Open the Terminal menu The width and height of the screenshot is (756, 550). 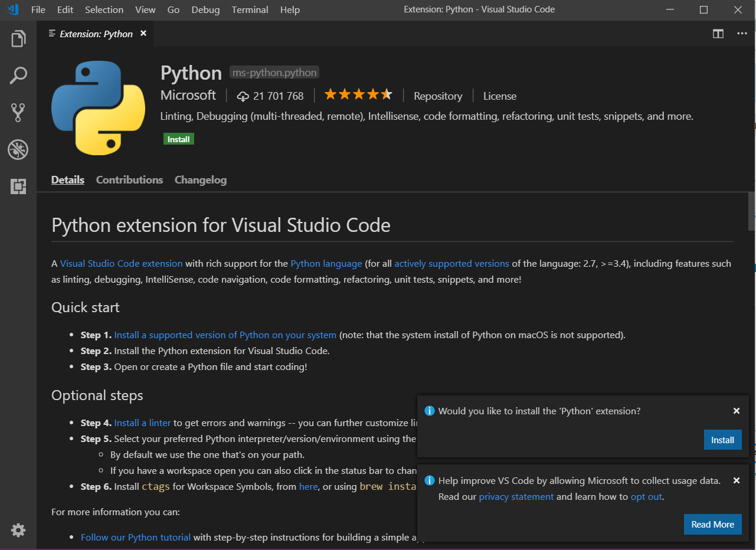(x=250, y=9)
